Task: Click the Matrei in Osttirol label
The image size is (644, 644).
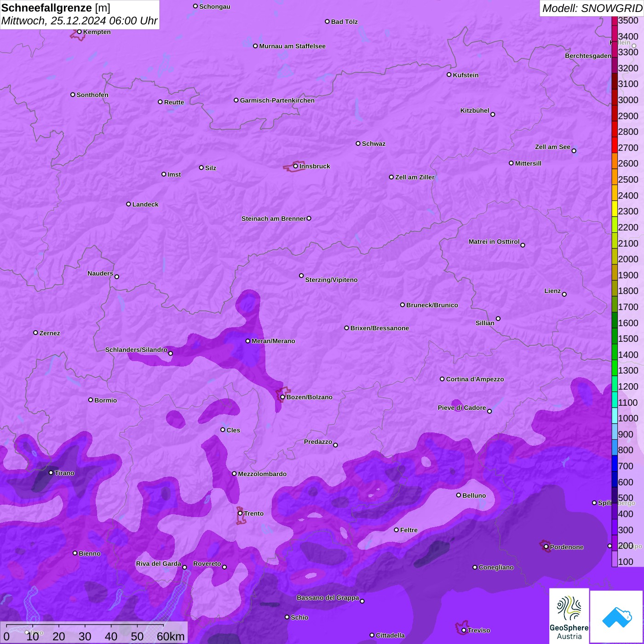Action: point(494,241)
